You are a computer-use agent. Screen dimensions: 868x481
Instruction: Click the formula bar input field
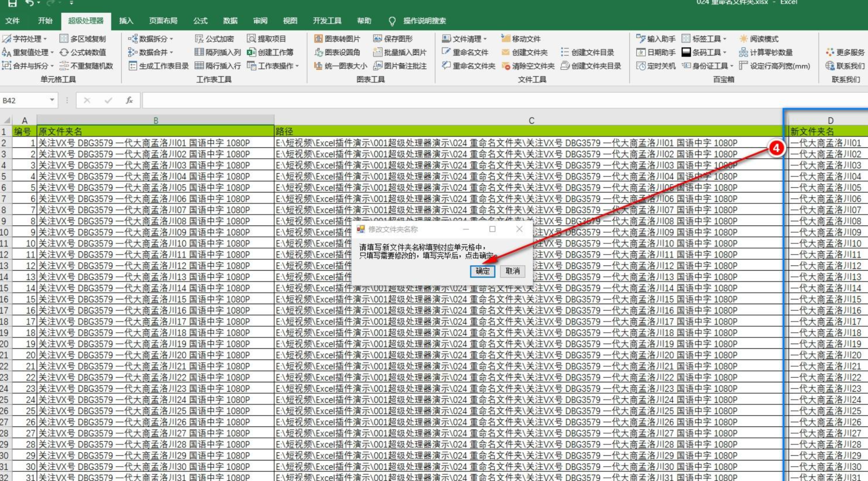tap(472, 100)
